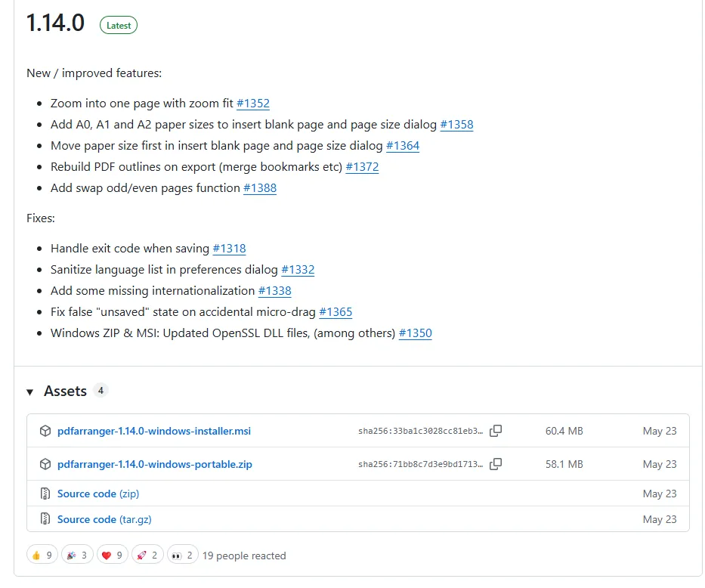Click the 58.1 MB file size
The width and height of the screenshot is (705, 588).
(x=564, y=464)
